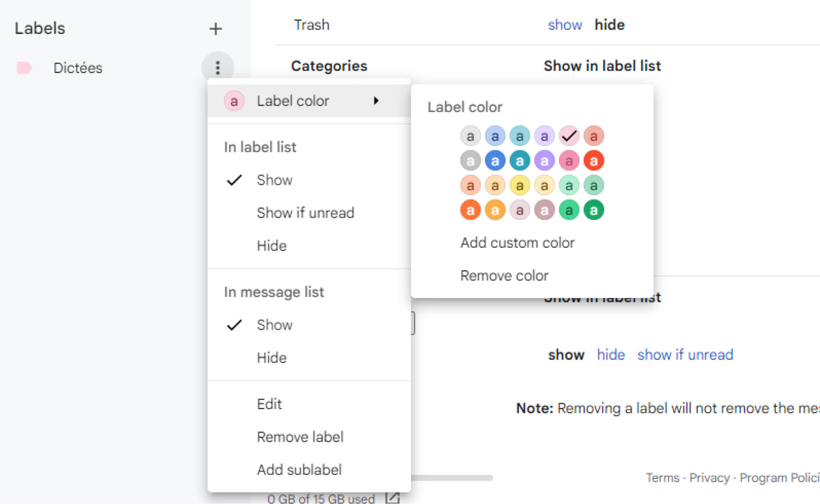
Task: Choose Show in label list option
Action: 274,180
